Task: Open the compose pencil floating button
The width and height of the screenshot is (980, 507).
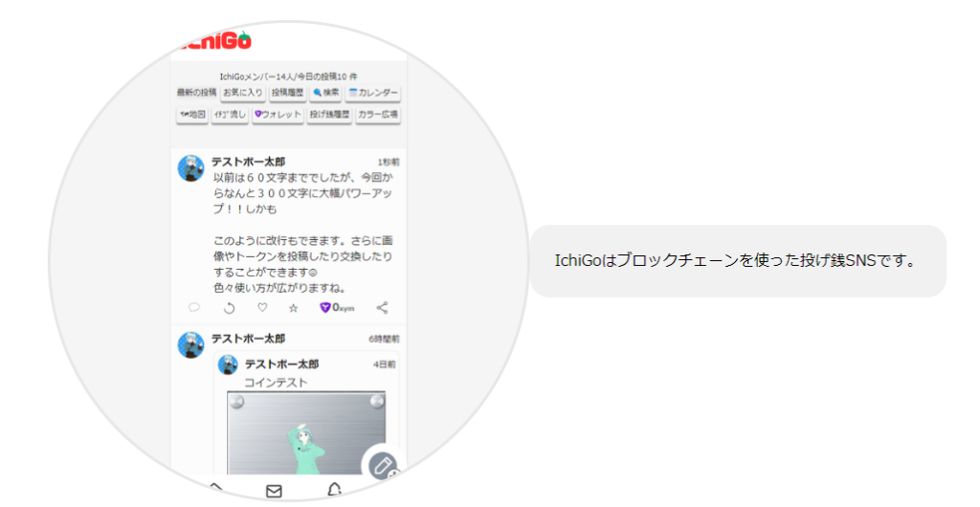Action: (x=383, y=466)
